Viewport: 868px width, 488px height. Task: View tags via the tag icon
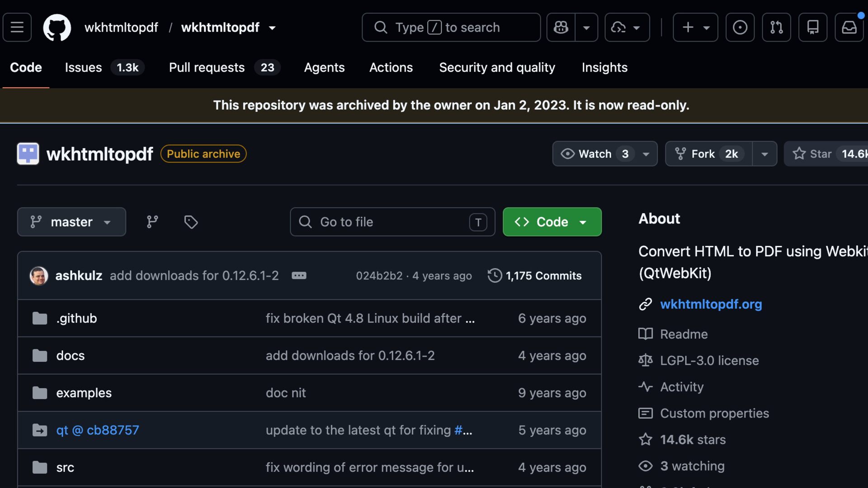point(191,222)
